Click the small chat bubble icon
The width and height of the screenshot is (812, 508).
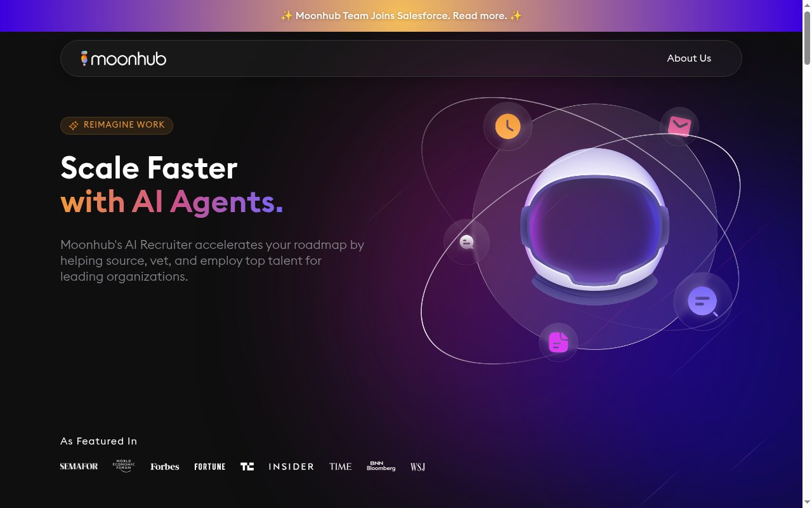(x=467, y=242)
